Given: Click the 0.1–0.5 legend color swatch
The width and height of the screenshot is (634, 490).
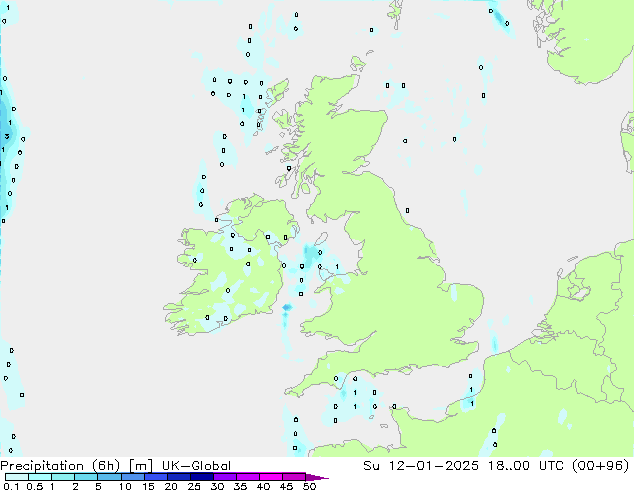Looking at the screenshot, I should point(17,477).
